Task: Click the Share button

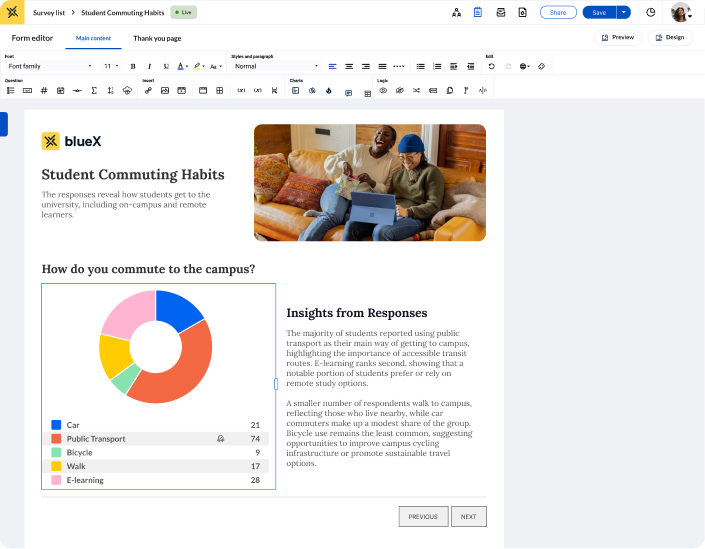Action: pyautogui.click(x=558, y=13)
